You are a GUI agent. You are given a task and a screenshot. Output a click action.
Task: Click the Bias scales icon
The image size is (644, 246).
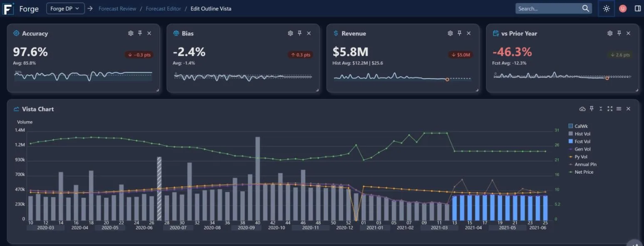click(x=176, y=33)
